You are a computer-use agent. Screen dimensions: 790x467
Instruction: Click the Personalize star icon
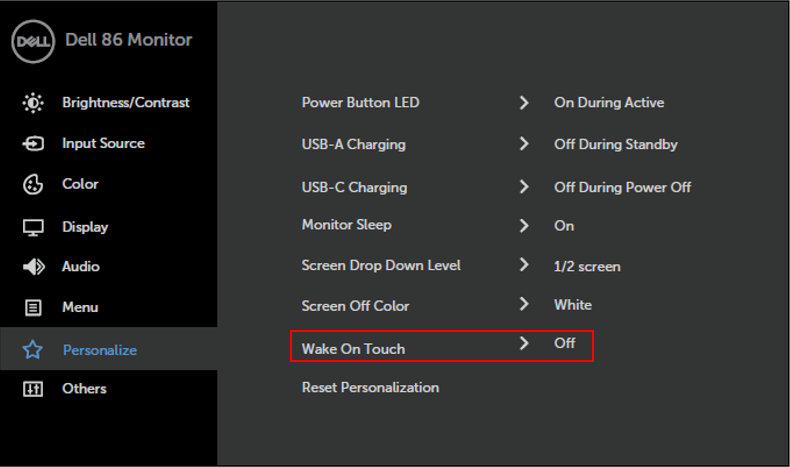33,350
